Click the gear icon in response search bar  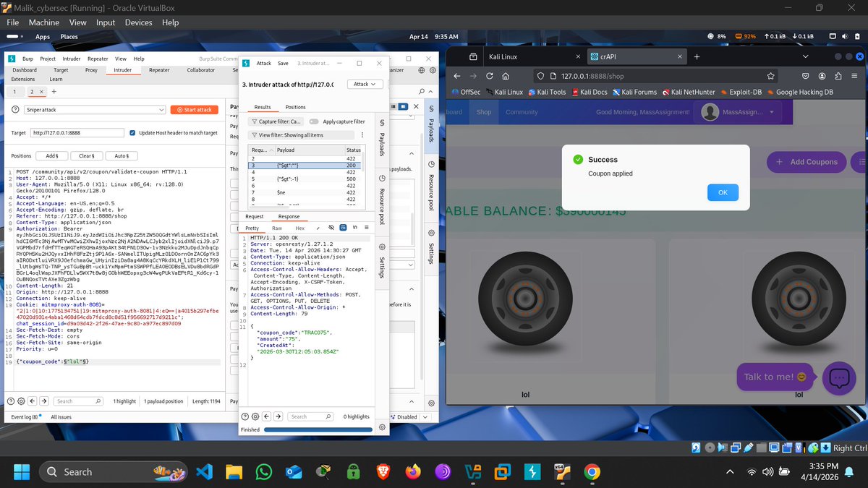click(x=255, y=416)
